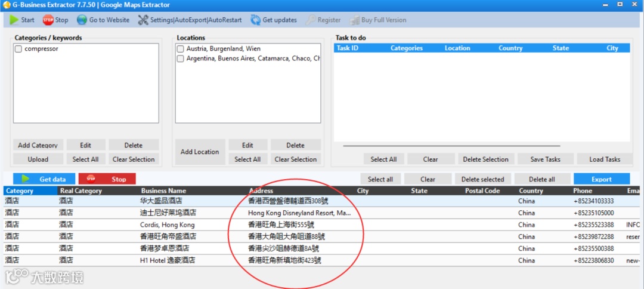Click the Buy Full Version icon
The height and width of the screenshot is (289, 644).
point(354,20)
